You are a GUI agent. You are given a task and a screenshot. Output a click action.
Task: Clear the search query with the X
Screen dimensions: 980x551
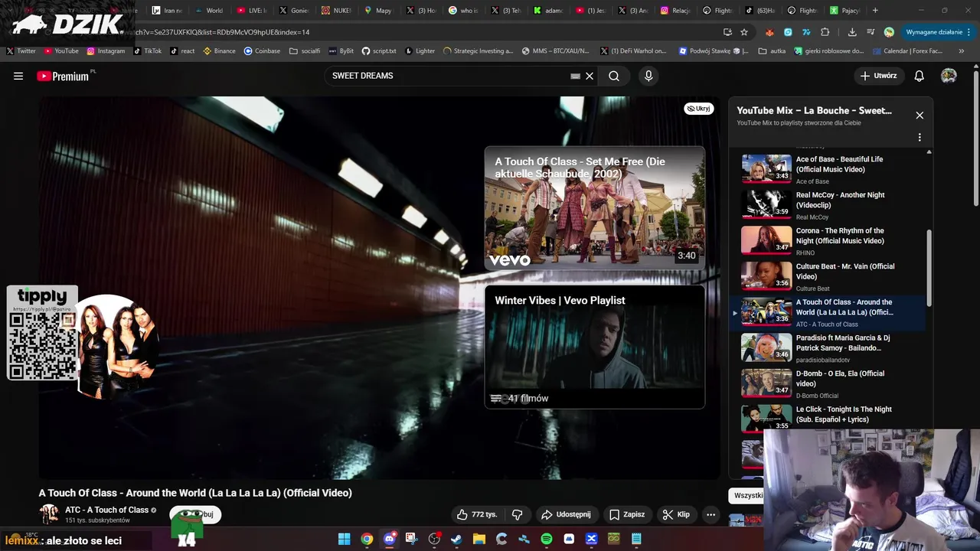590,76
